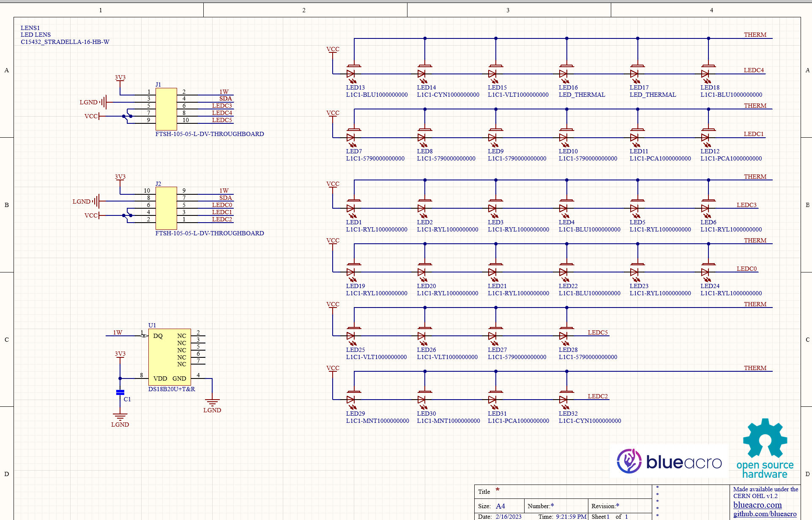Click LGND ground symbol under C1
This screenshot has width=812, height=520.
coord(120,419)
